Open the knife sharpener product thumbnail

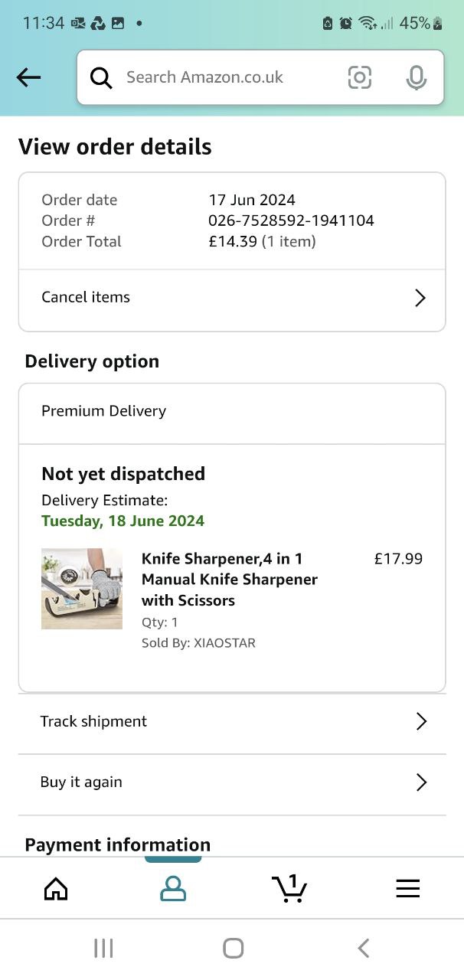tap(82, 589)
